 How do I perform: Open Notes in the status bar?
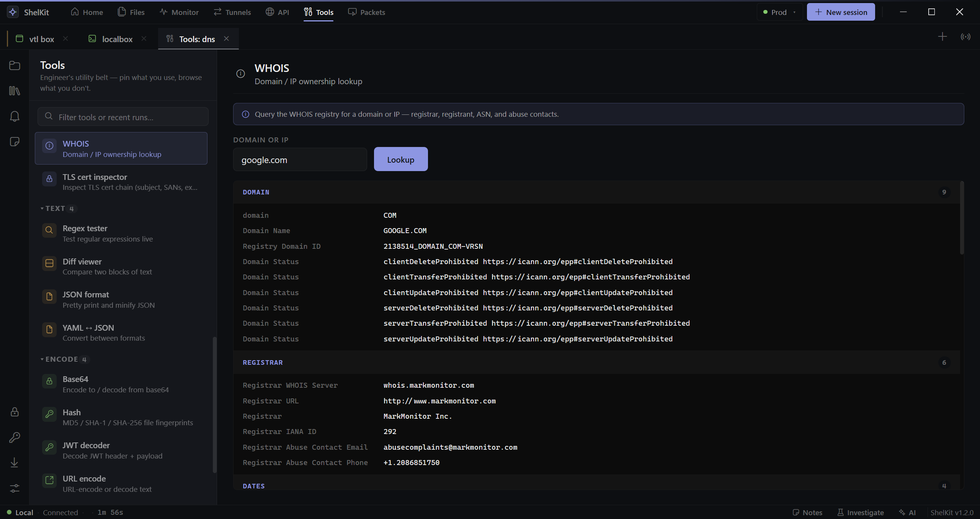tap(807, 512)
